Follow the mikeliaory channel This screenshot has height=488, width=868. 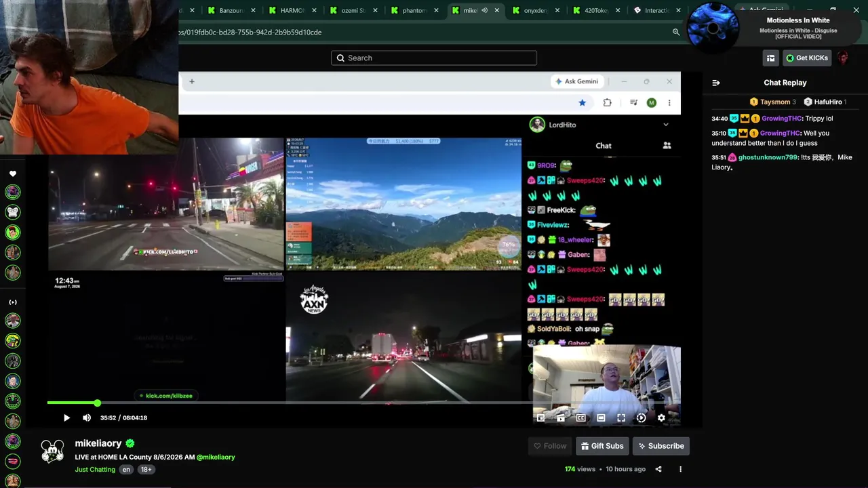pyautogui.click(x=550, y=446)
